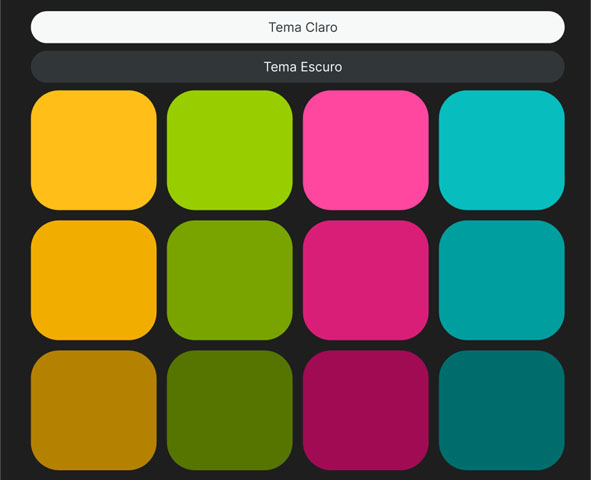Screen dimensions: 591x480
Task: Choose the dark teal swatch
Action: click(502, 410)
